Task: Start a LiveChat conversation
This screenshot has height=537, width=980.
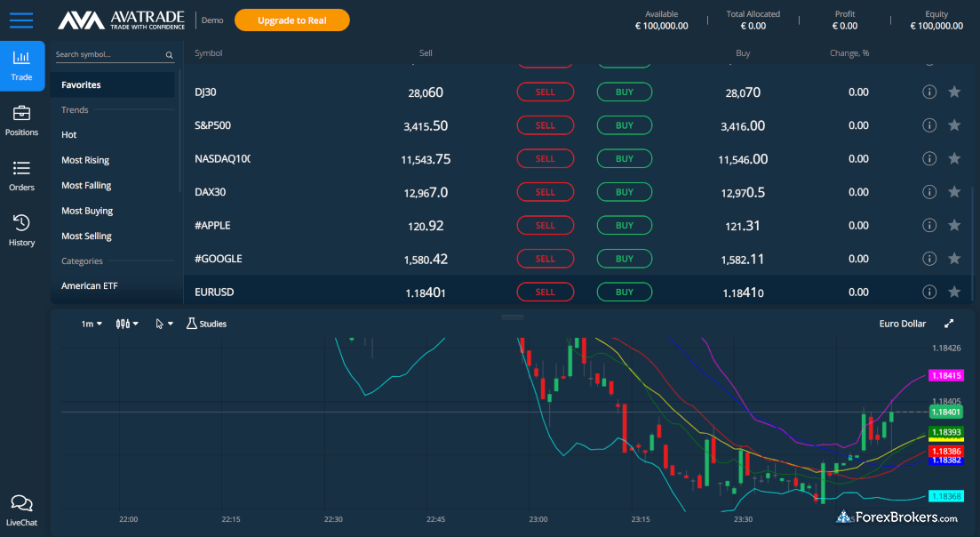Action: coord(22,510)
